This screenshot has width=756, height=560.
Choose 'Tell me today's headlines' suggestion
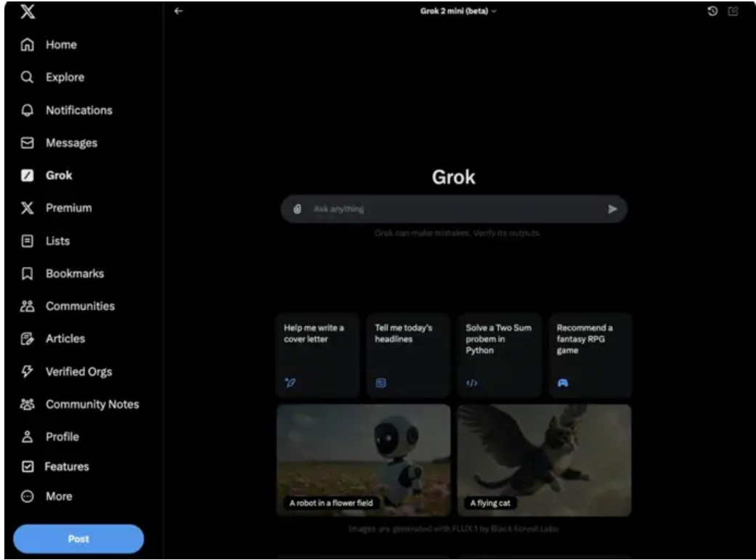(x=408, y=355)
